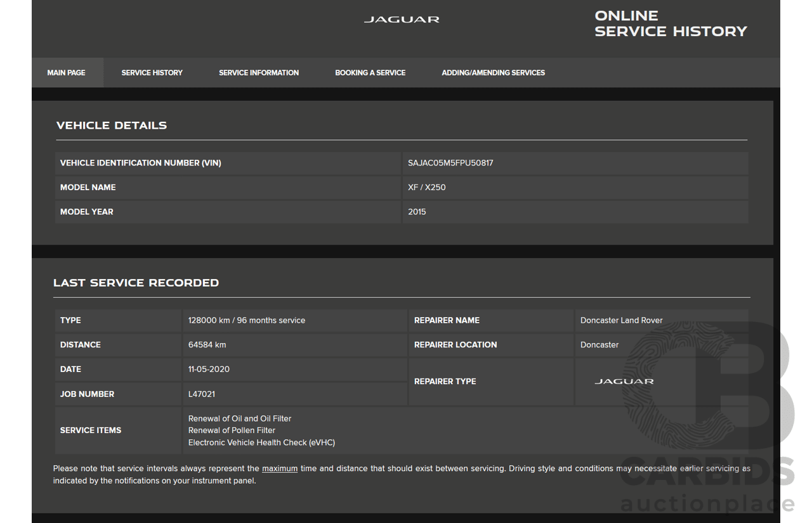Click the Job Number label
This screenshot has height=523, width=812.
tap(88, 394)
